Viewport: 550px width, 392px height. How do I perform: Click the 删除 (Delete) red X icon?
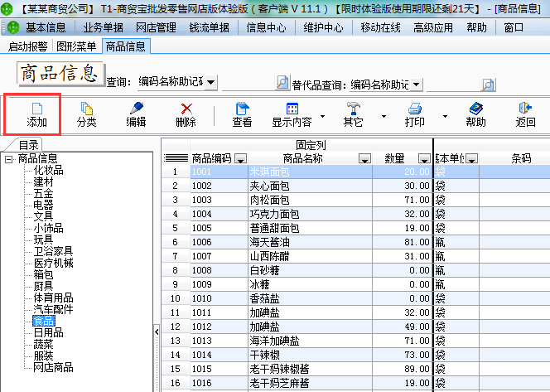(186, 109)
